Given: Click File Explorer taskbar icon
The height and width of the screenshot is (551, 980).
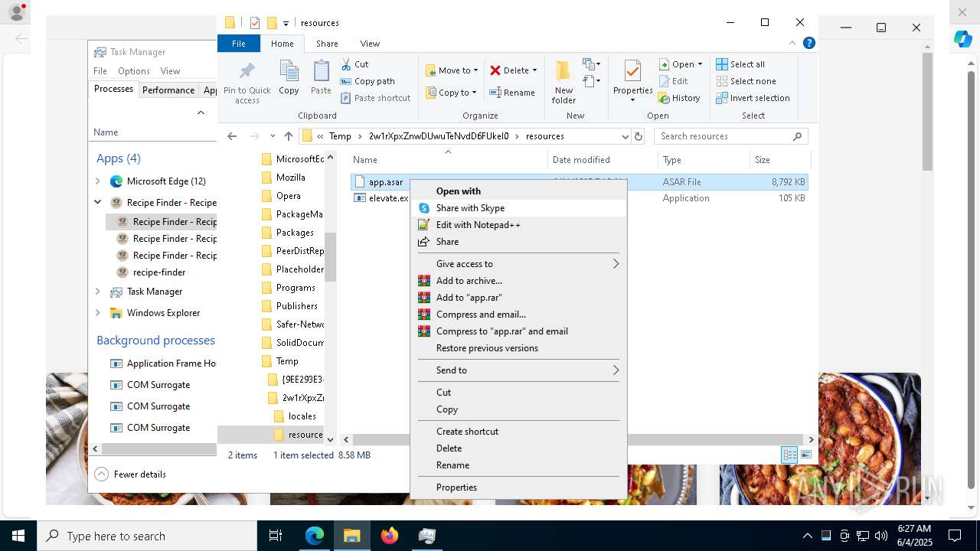Looking at the screenshot, I should (x=352, y=536).
